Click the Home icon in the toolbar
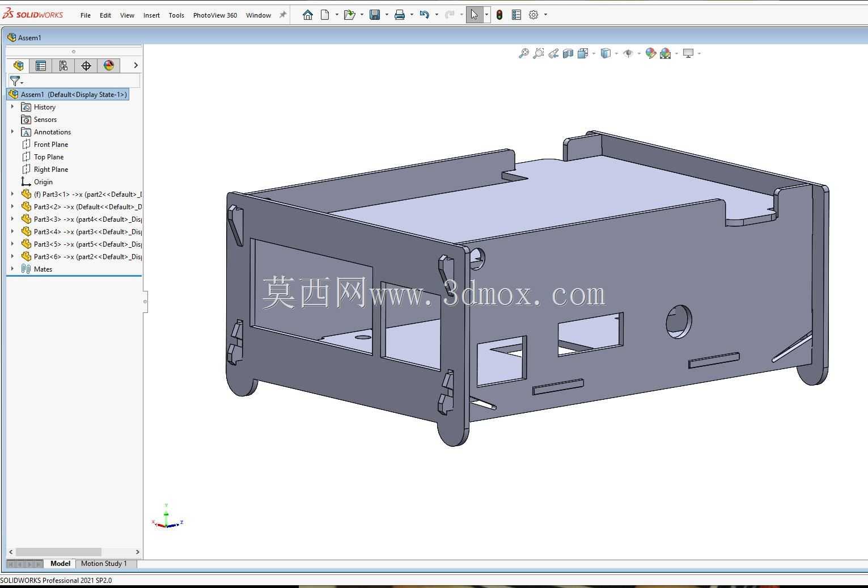This screenshot has width=868, height=588. click(307, 15)
